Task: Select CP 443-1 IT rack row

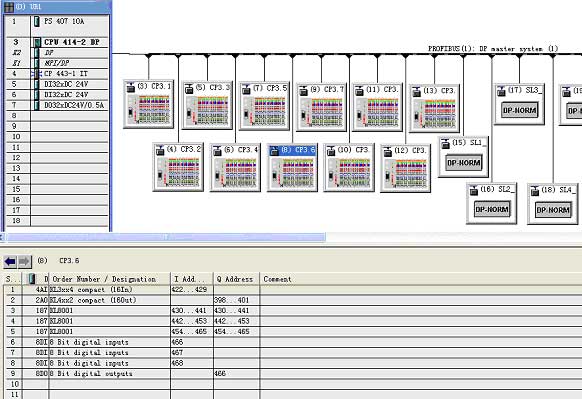Action: click(x=57, y=73)
